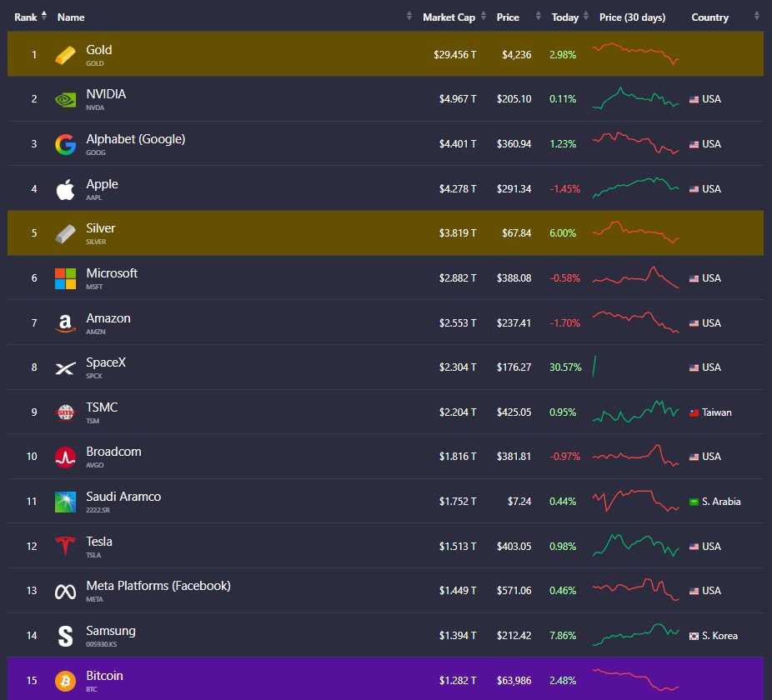Open the Alphabet (Google) company link
772x700 pixels.
tap(135, 139)
